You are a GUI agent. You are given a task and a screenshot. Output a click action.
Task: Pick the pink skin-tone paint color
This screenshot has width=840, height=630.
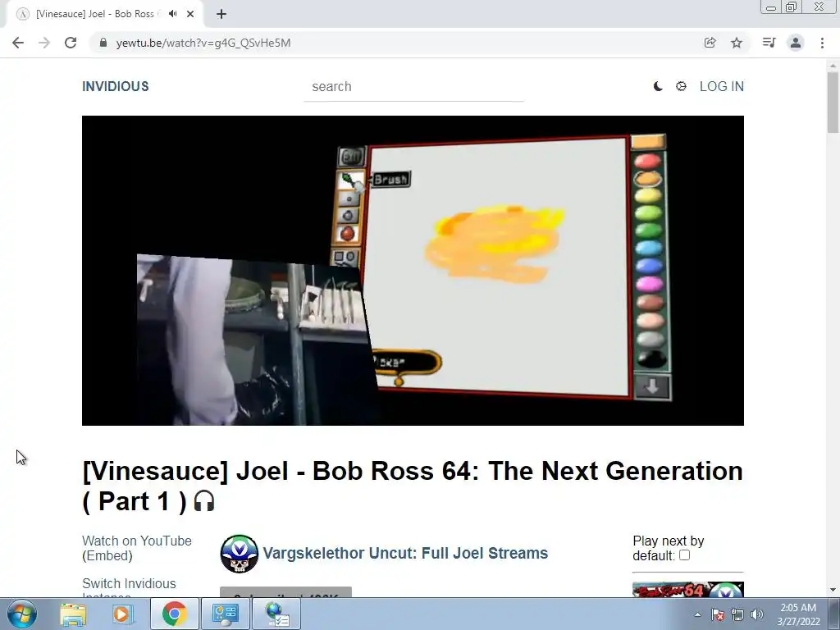coord(651,321)
